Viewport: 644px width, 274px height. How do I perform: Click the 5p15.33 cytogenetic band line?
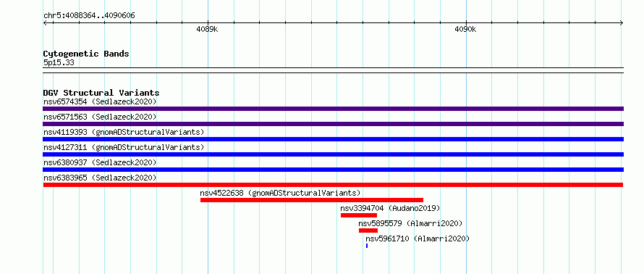pos(333,70)
